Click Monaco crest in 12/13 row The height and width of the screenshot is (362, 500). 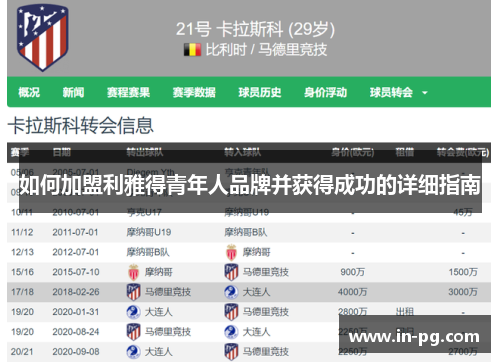coord(231,252)
